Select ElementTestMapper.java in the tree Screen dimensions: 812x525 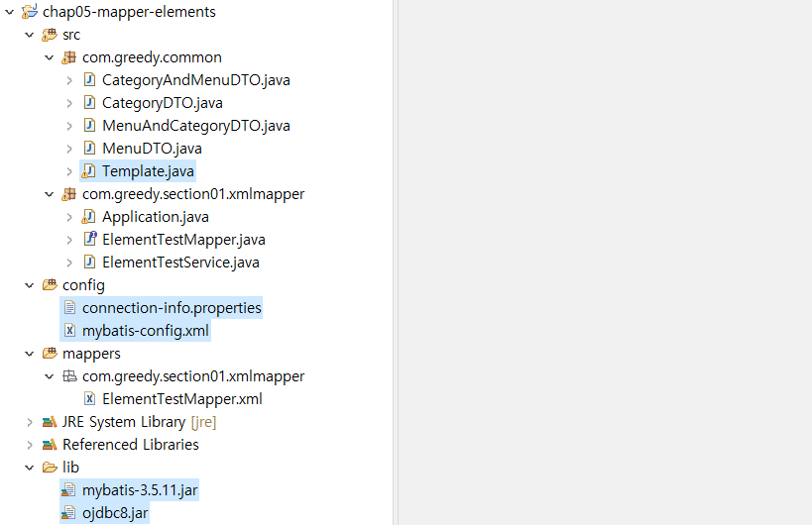tap(183, 240)
